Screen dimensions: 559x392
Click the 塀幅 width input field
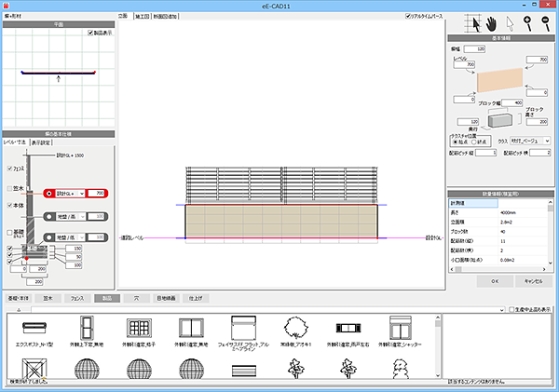coord(475,49)
